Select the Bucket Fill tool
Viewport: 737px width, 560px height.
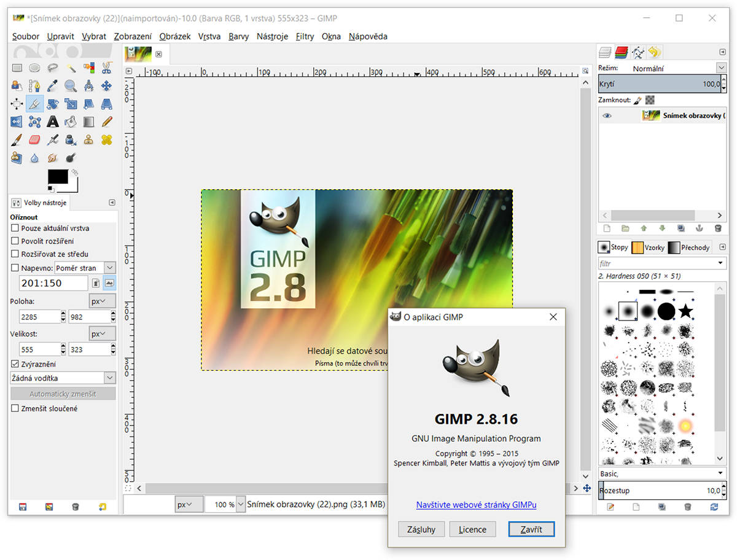coord(71,122)
